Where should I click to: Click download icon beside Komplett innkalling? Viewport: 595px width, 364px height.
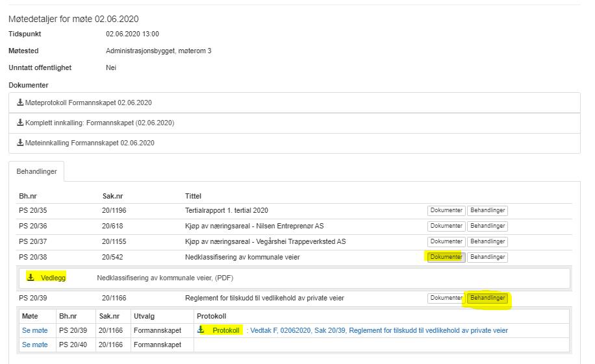[x=20, y=123]
